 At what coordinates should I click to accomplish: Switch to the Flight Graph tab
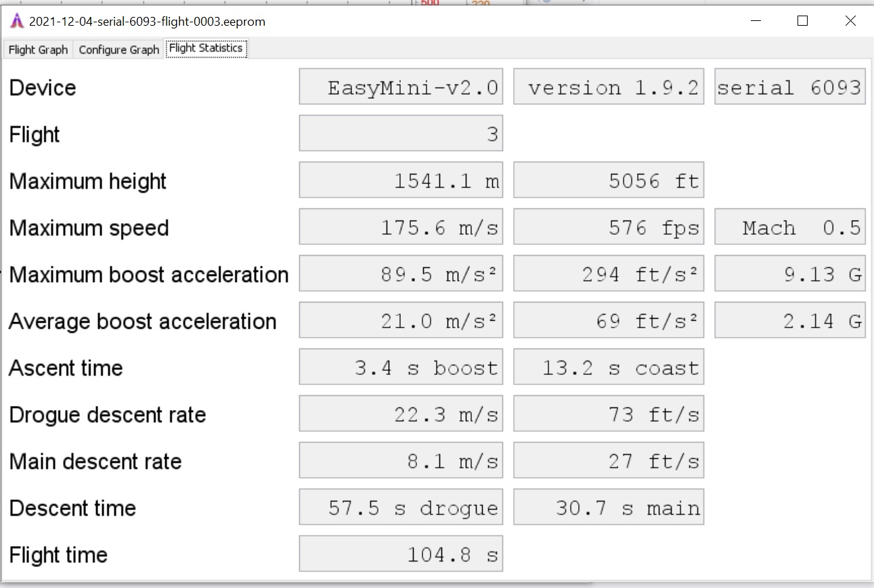pyautogui.click(x=39, y=49)
